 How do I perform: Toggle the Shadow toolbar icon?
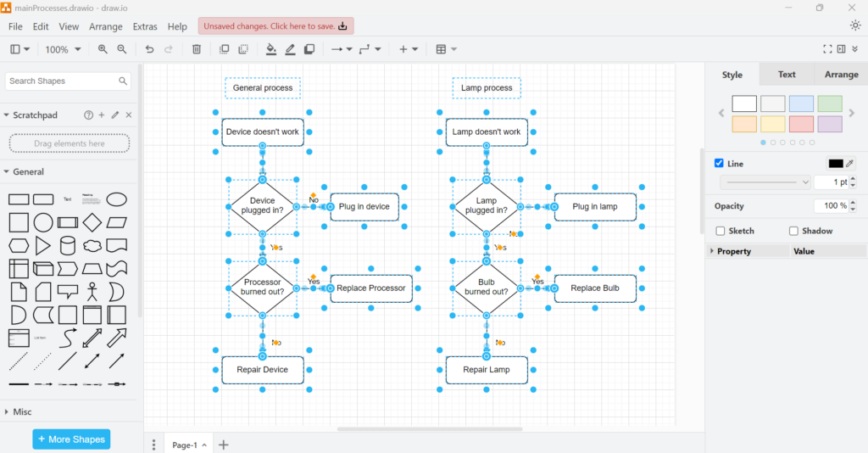click(309, 49)
